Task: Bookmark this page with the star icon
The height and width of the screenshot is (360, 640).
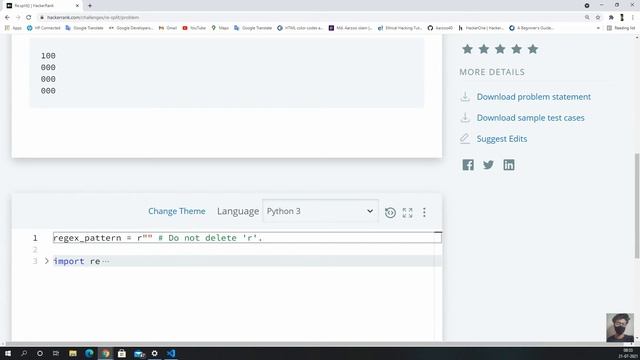Action: point(598,18)
